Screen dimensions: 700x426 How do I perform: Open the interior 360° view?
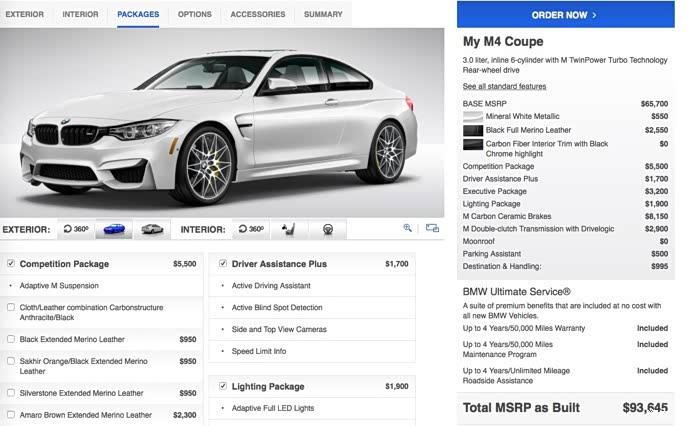[x=250, y=229]
